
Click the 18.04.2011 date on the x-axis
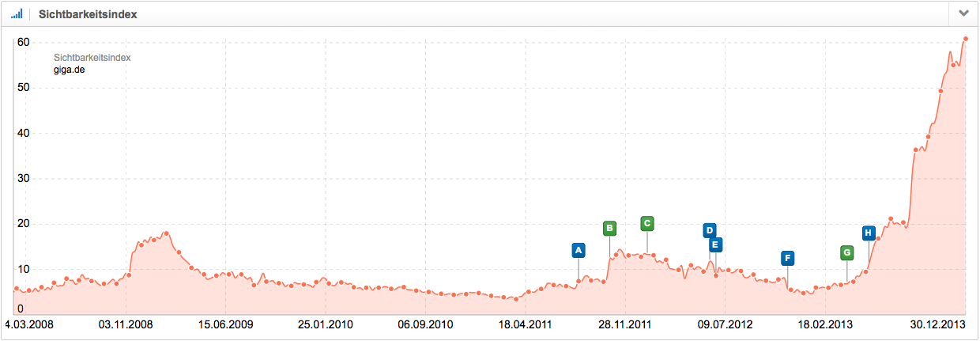point(525,325)
